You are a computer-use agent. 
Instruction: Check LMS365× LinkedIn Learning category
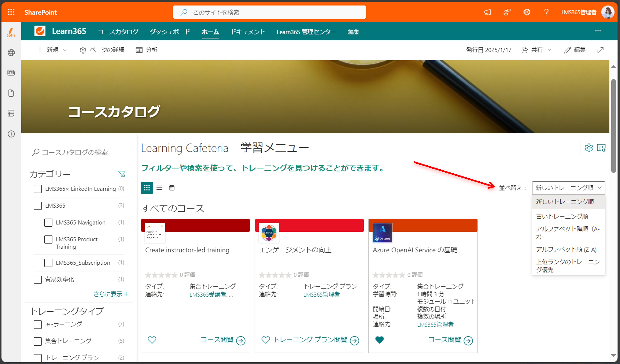pyautogui.click(x=38, y=189)
